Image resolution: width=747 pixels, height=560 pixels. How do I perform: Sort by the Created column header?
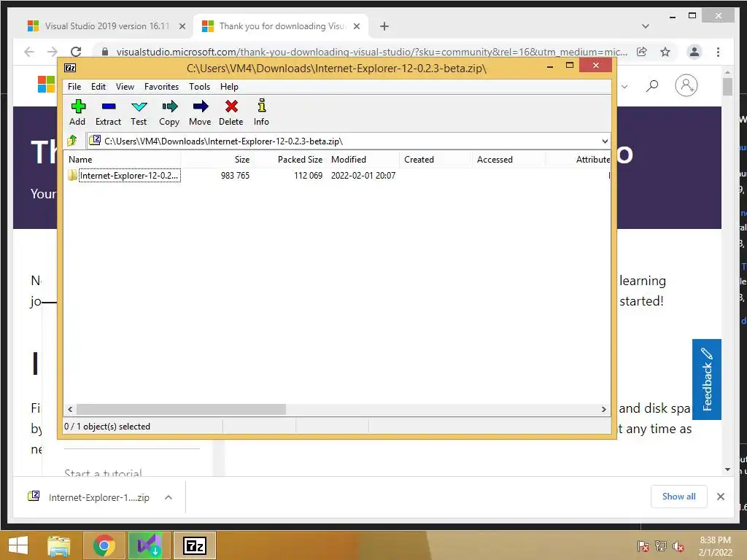[436, 160]
